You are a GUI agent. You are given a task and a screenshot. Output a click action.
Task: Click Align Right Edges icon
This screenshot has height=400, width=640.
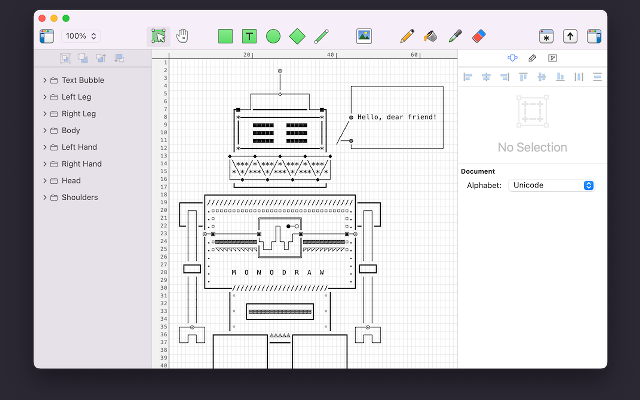[x=505, y=77]
